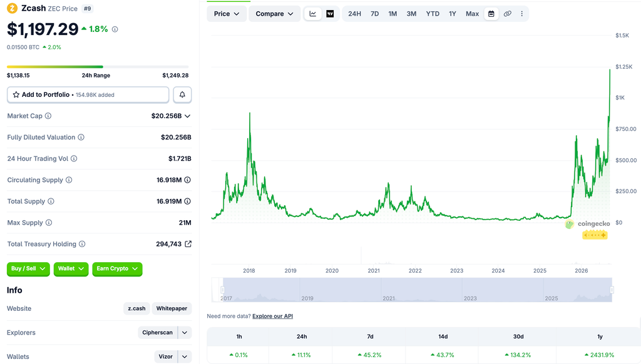The height and width of the screenshot is (364, 641).
Task: Click Explore our API link
Action: [272, 316]
